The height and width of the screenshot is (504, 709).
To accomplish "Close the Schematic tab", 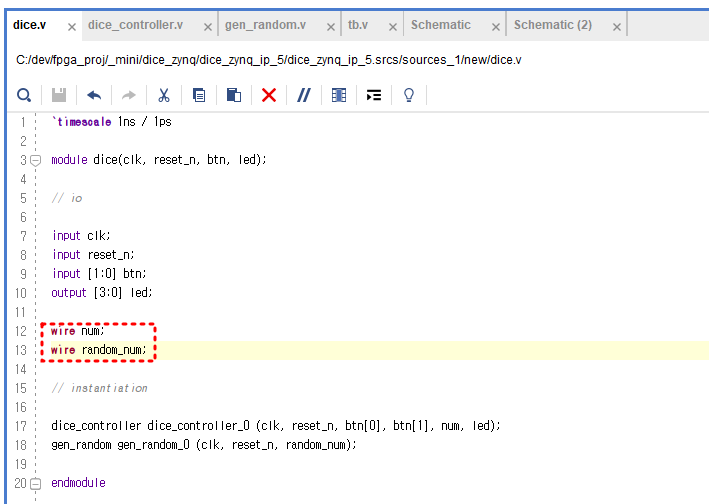I will (496, 27).
